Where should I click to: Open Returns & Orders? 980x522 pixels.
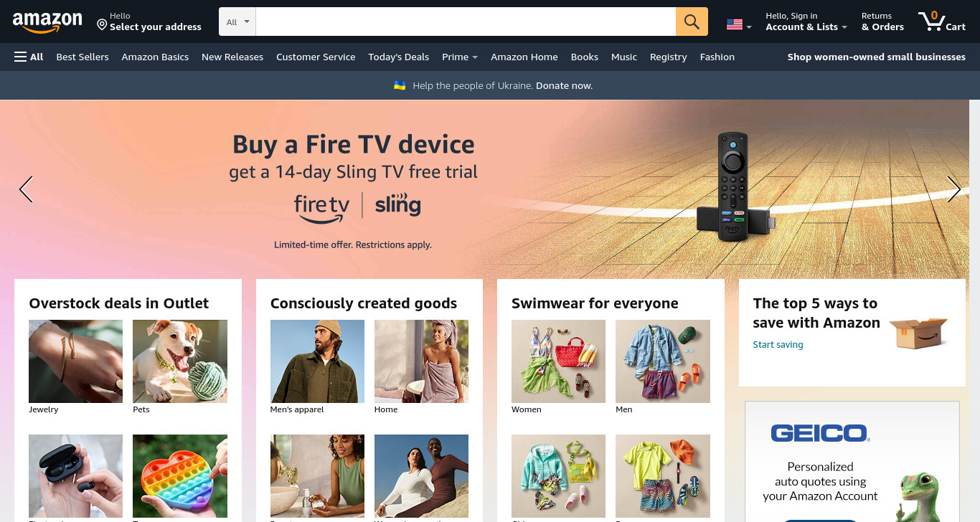click(882, 22)
